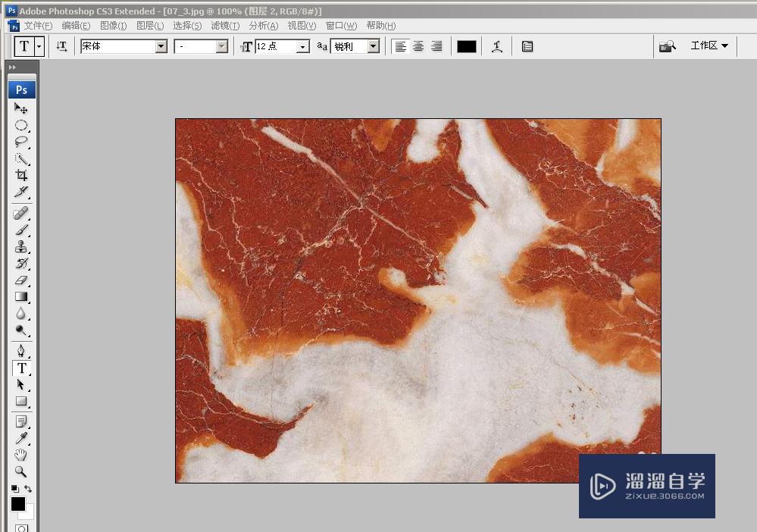This screenshot has width=757, height=532.
Task: Select the Rectangle shape tool
Action: [x=20, y=401]
